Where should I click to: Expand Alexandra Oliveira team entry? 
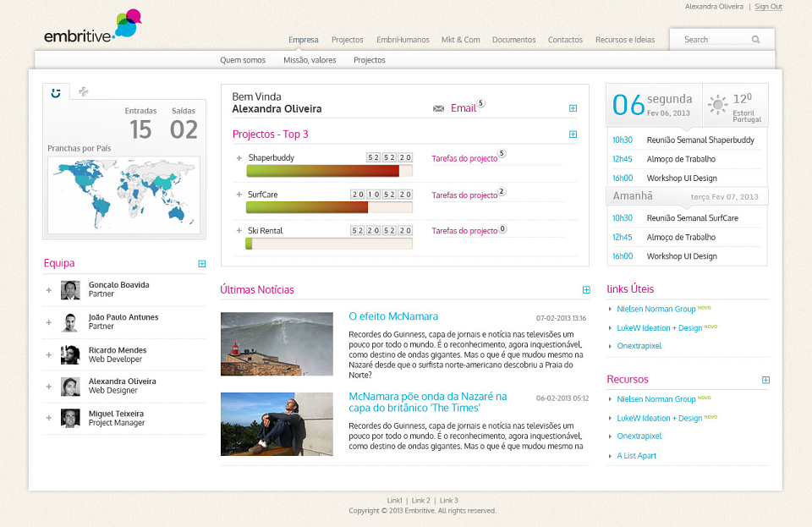pos(49,387)
